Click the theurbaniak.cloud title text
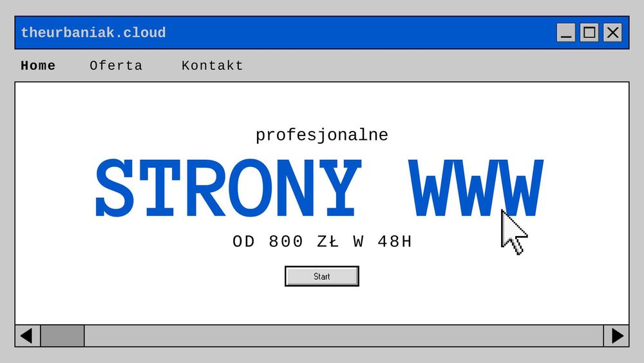644x363 pixels. [93, 32]
